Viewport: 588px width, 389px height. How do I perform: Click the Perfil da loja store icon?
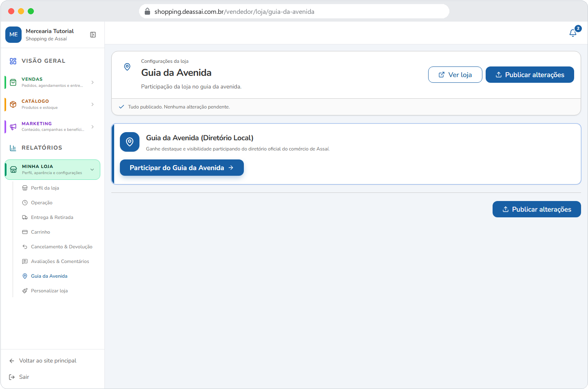(25, 188)
